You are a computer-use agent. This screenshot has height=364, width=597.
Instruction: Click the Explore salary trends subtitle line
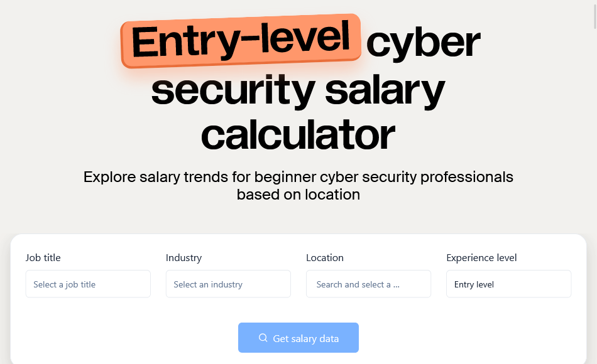point(298,177)
